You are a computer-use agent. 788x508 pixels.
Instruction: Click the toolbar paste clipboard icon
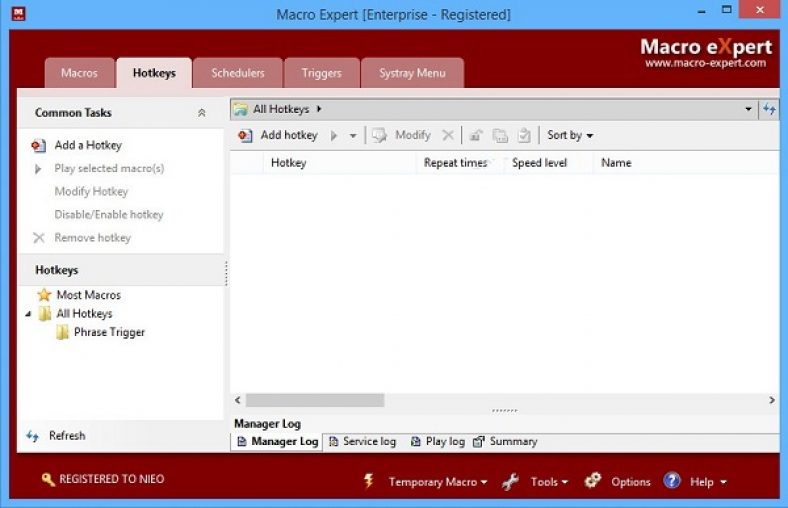click(x=524, y=135)
